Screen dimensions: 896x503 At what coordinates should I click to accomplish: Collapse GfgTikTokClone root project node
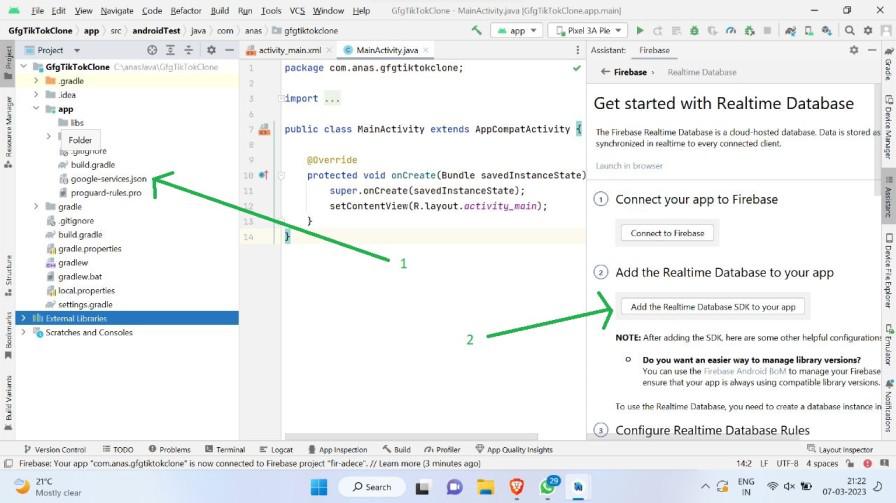pos(24,67)
